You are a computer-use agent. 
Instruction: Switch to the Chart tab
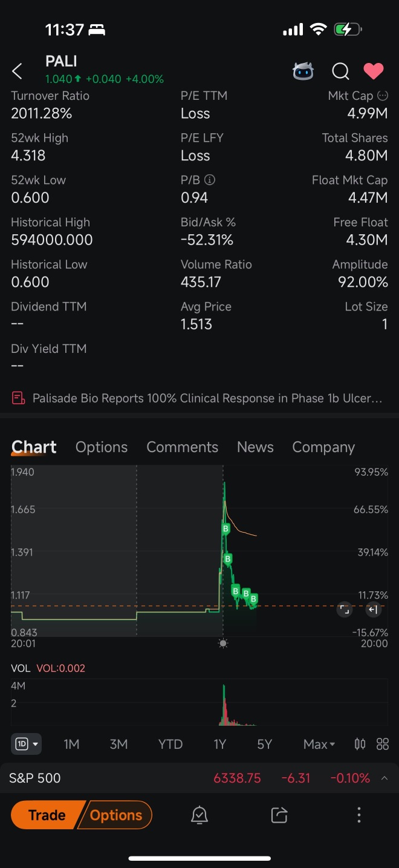(34, 447)
